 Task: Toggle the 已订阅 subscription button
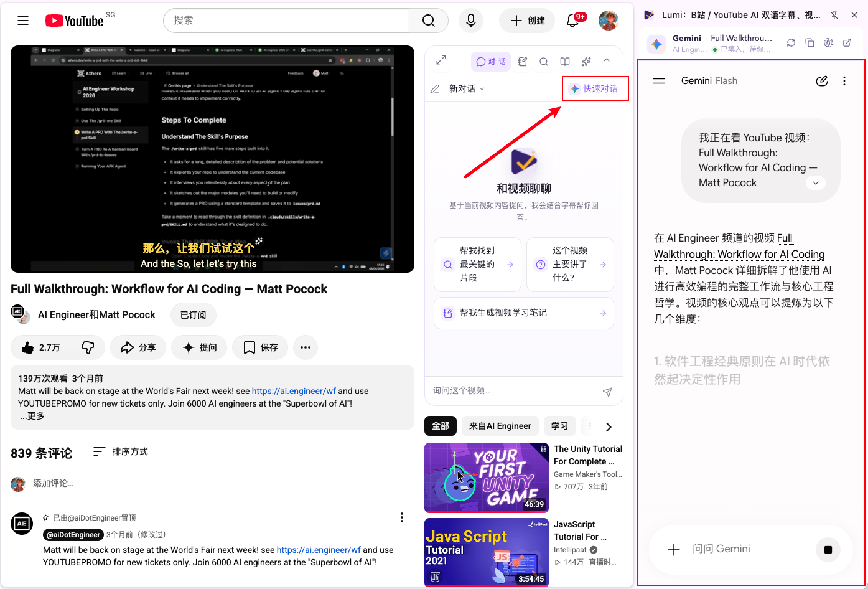click(193, 315)
